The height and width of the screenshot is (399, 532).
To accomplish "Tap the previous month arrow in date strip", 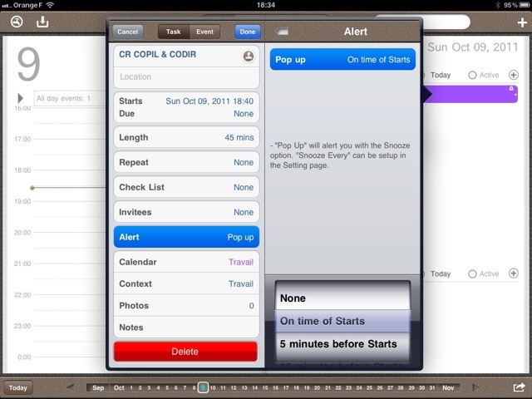I will pos(71,387).
